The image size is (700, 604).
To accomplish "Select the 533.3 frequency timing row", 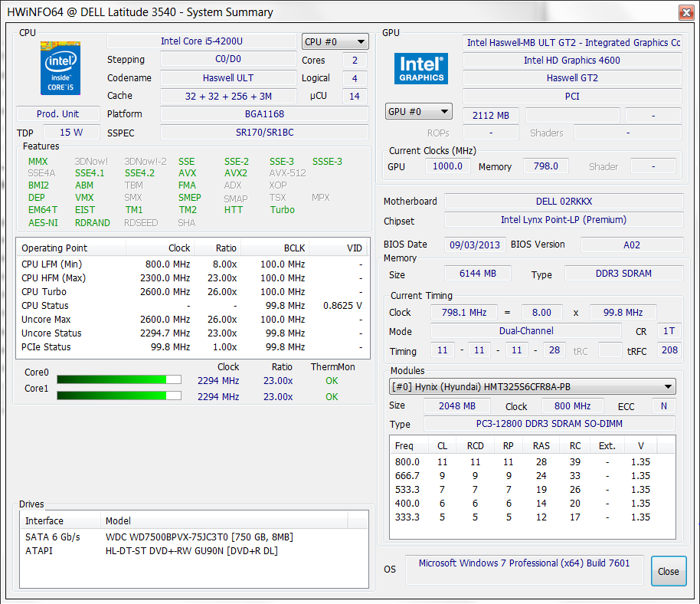I will (x=532, y=490).
